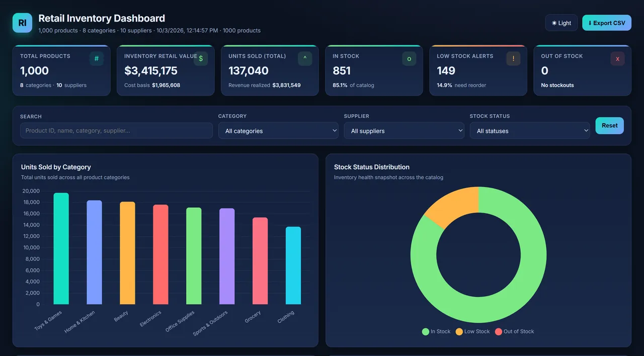Screen dimensions: 644x356
Task: Click the RI dashboard logo
Action: tap(22, 23)
